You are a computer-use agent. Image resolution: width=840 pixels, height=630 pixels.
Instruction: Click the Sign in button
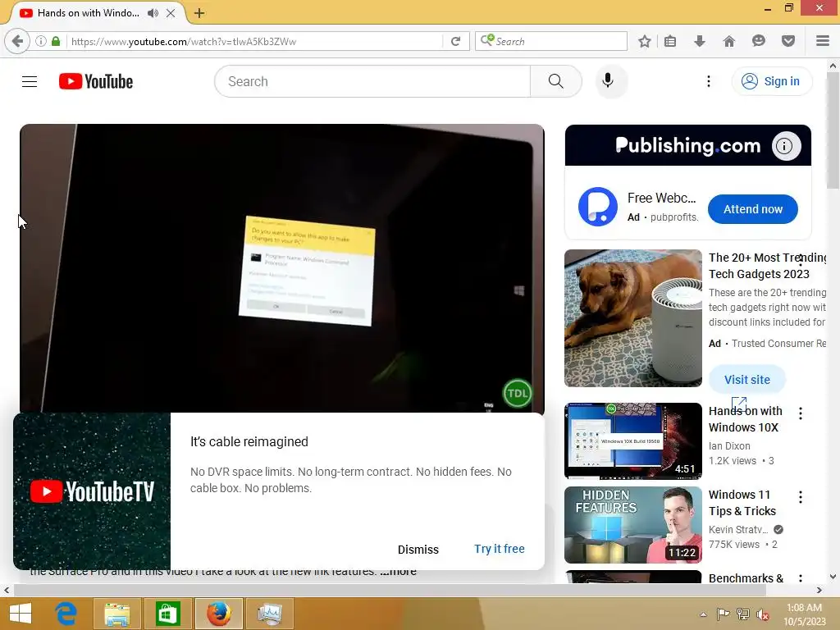click(x=771, y=81)
